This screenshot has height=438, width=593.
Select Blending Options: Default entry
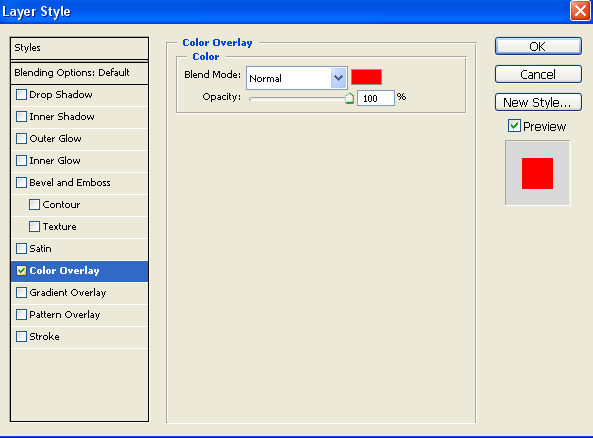coord(79,73)
